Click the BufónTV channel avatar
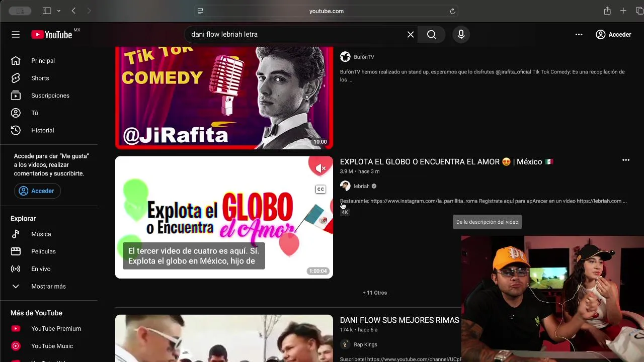644x362 pixels. coord(345,57)
